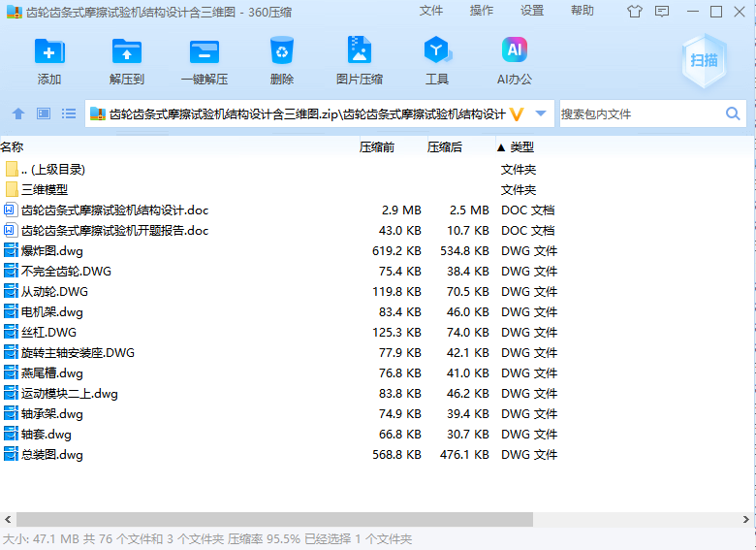Click the horizontal scrollbar thumb

[275, 520]
